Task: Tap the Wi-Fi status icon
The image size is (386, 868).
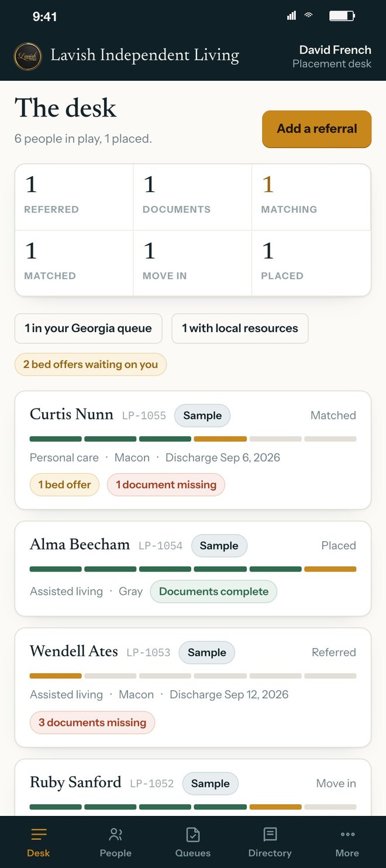Action: (308, 16)
